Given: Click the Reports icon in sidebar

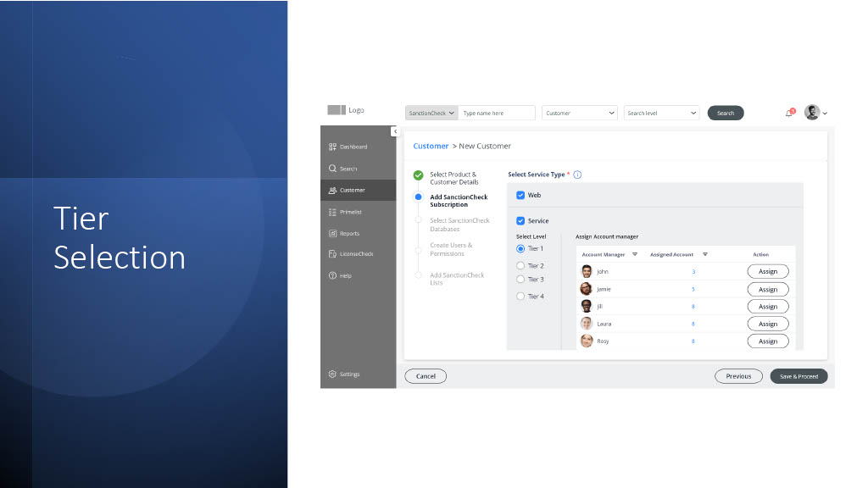Looking at the screenshot, I should (x=332, y=234).
